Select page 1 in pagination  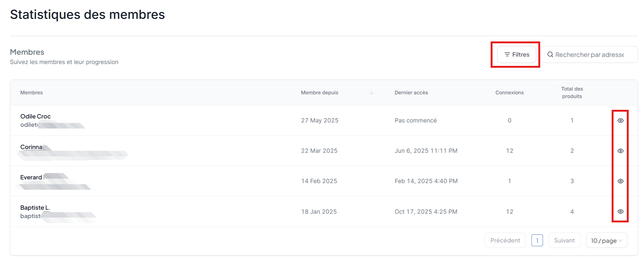coord(537,240)
